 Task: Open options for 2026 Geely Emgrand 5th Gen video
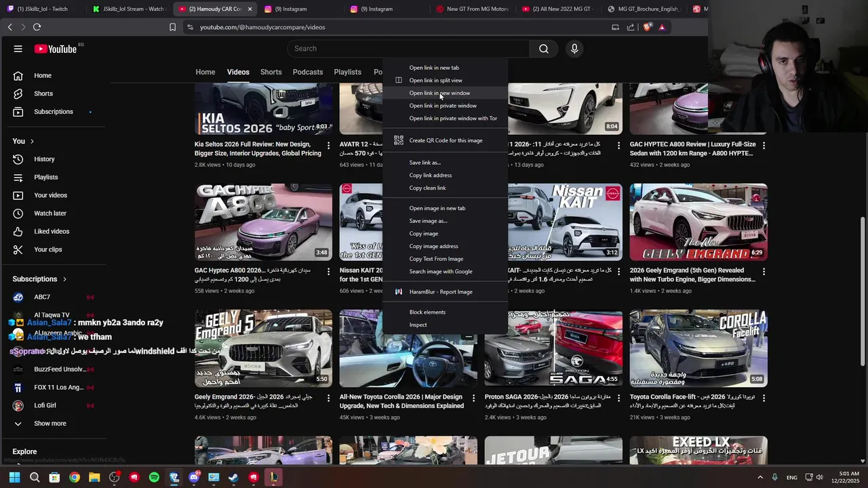[764, 271]
